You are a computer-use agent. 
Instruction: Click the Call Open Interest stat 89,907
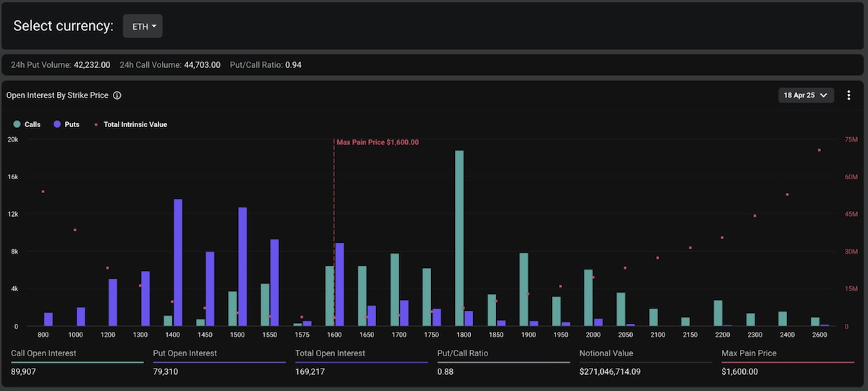coord(26,371)
